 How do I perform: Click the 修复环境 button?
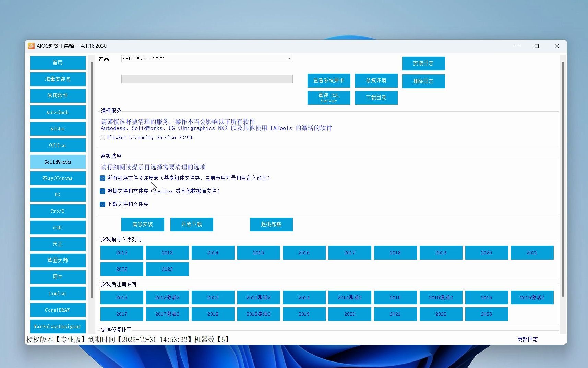point(376,81)
